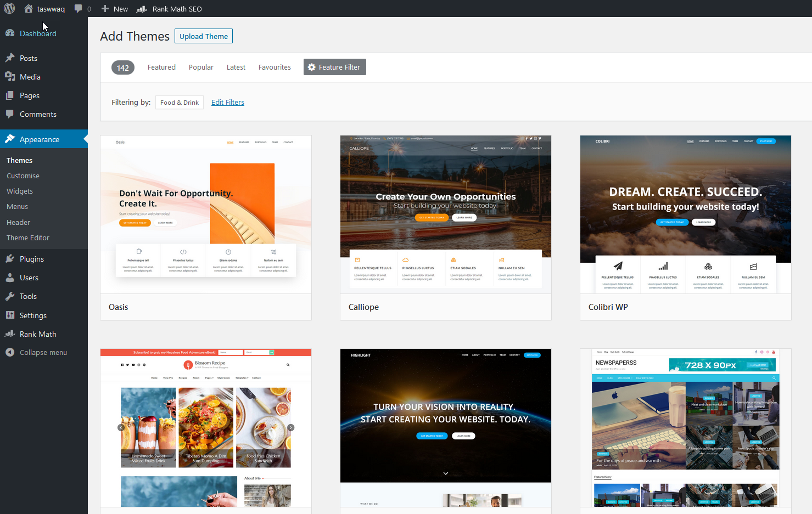Click the home icon beside taswwaq
The height and width of the screenshot is (514, 812).
29,8
